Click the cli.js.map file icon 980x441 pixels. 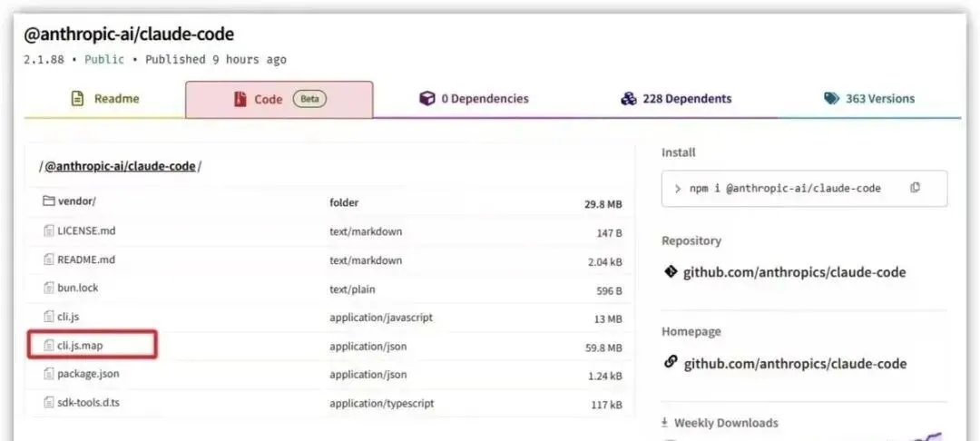point(49,345)
